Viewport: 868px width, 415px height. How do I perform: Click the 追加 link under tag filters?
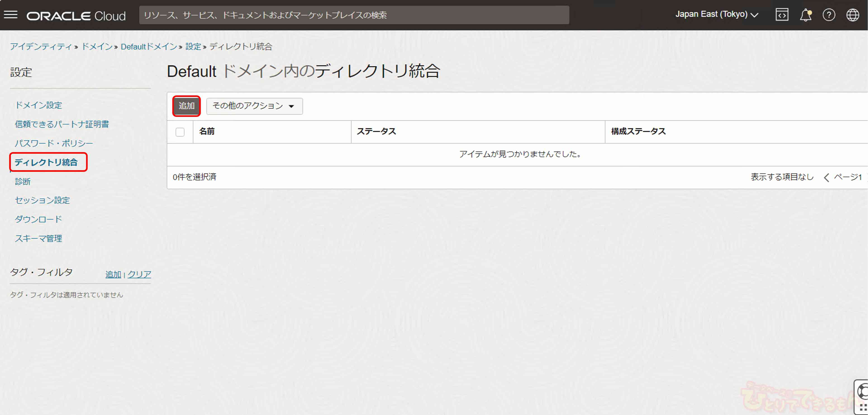[113, 274]
